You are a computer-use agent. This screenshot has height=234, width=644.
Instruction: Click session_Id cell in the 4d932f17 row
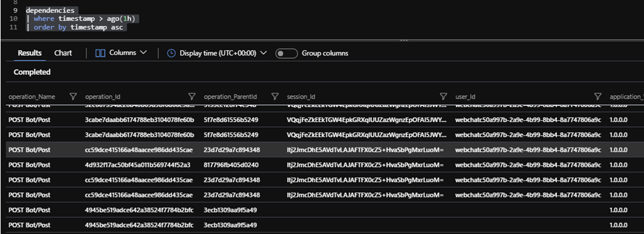[x=365, y=165]
